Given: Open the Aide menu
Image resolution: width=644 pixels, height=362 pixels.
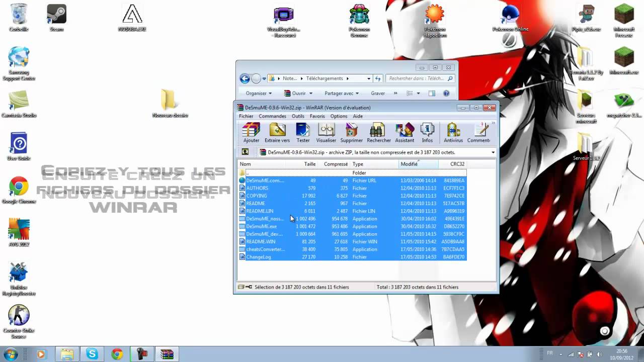Looking at the screenshot, I should pyautogui.click(x=358, y=116).
